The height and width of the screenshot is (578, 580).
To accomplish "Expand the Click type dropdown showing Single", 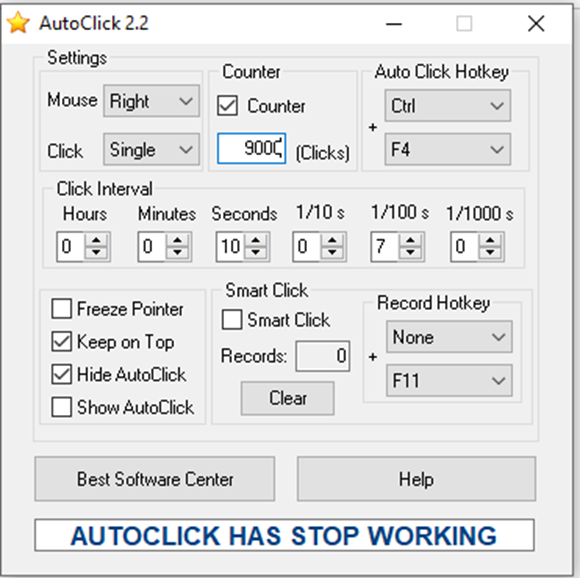I will (x=152, y=149).
